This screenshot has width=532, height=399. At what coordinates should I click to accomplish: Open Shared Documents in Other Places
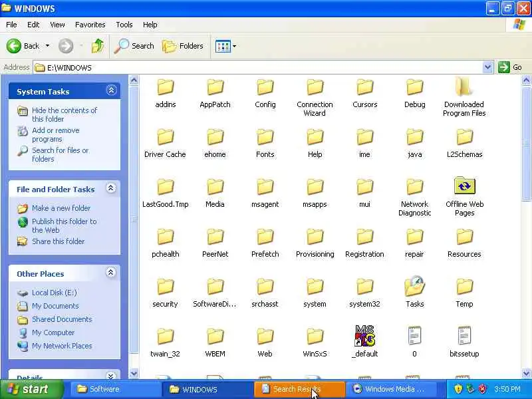coord(62,319)
